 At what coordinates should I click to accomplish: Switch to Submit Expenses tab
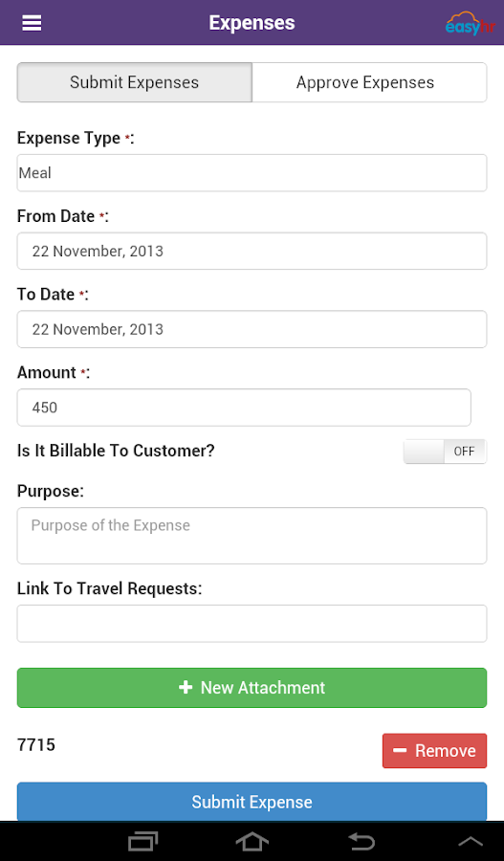coord(135,82)
